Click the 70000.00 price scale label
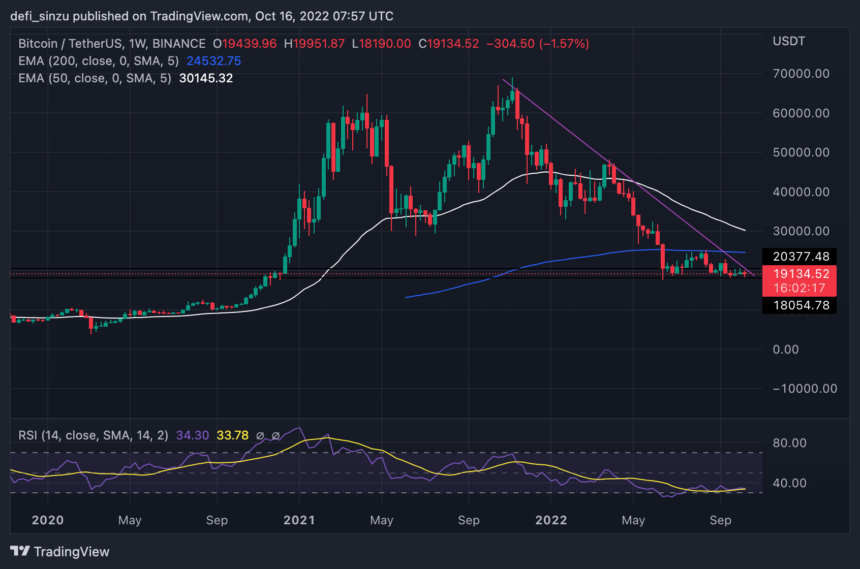This screenshot has height=569, width=860. point(801,74)
